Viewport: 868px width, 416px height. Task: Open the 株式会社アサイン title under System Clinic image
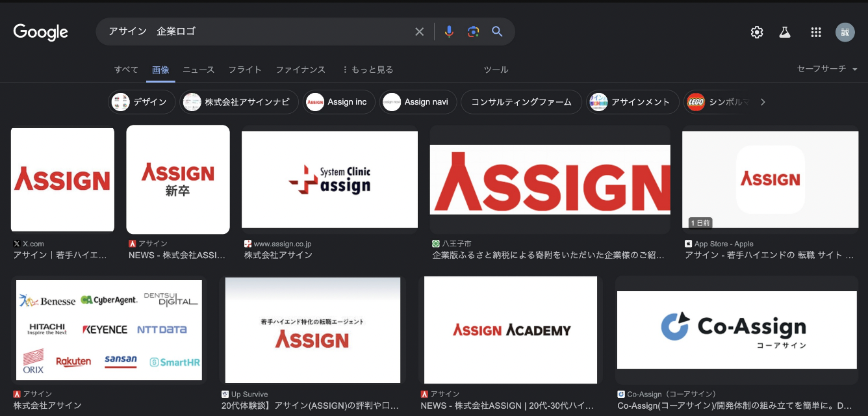[278, 255]
